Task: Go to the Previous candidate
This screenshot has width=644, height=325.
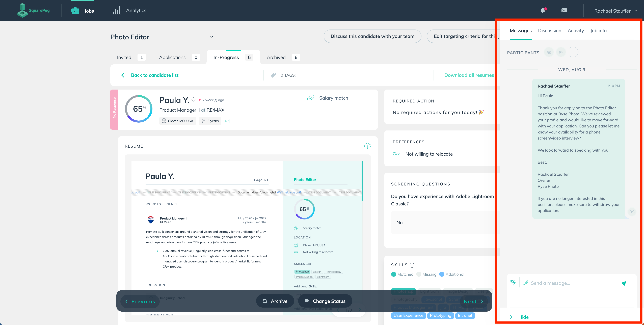Action: pyautogui.click(x=140, y=302)
